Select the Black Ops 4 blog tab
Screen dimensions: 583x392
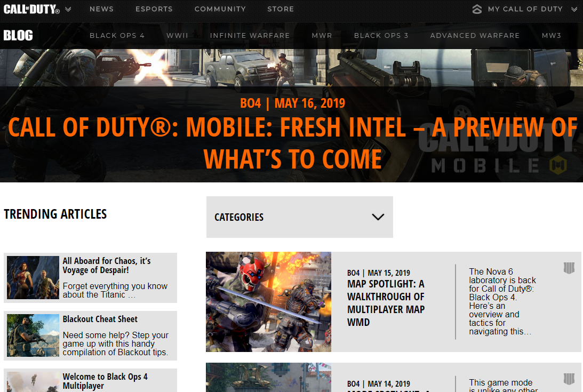point(117,35)
